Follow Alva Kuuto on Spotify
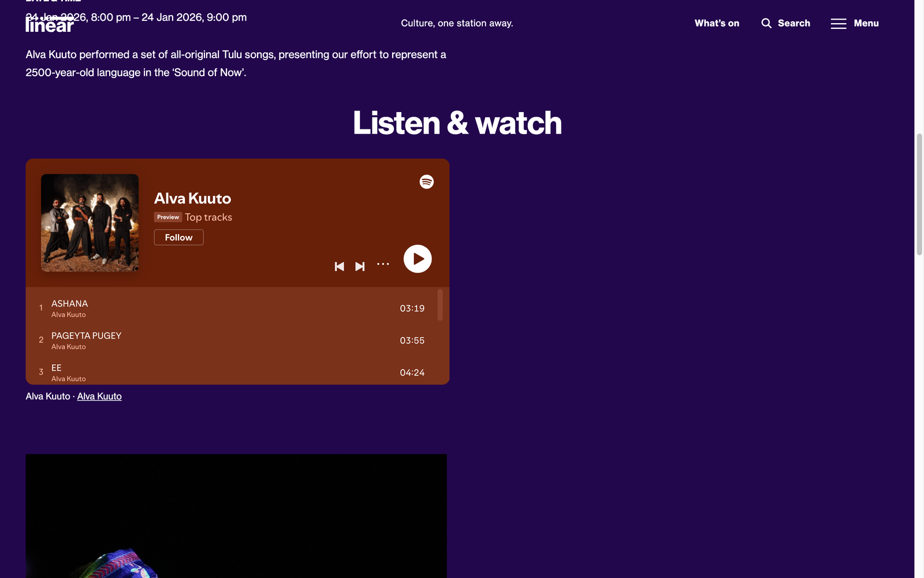Screen dimensions: 924x578 click(178, 238)
